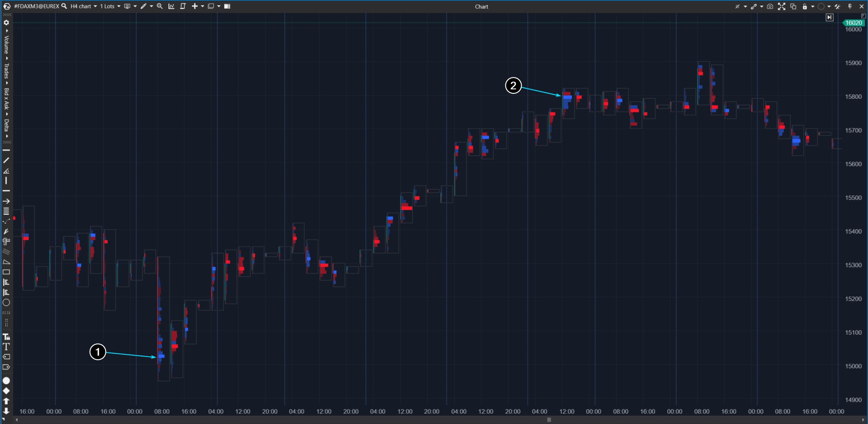Click the zoom magnifier tool
Screen dimensions: 868x424
[x=160, y=6]
